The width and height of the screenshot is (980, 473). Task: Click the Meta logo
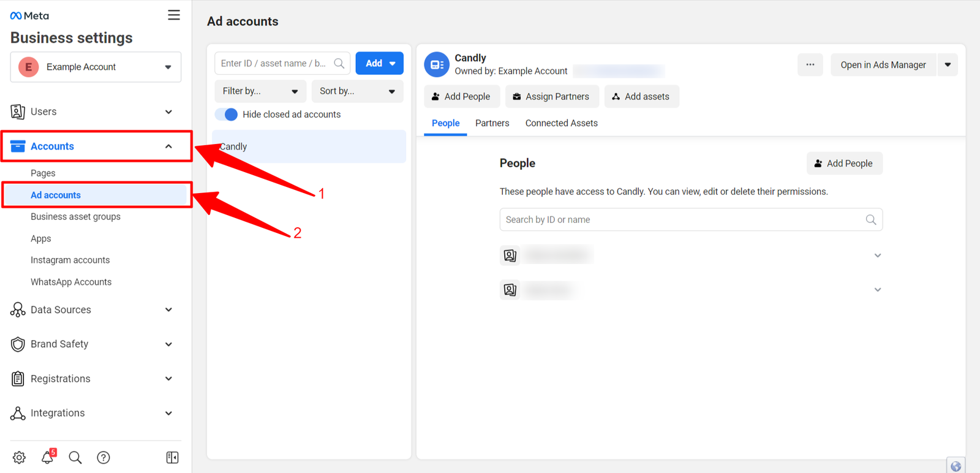29,15
